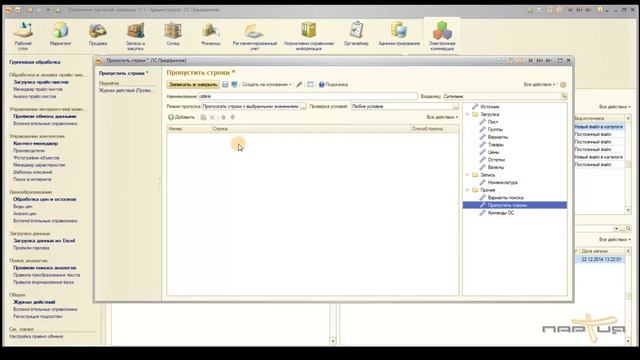The width and height of the screenshot is (640, 360).
Task: Open Все действия menu above the rows table
Action: 442,117
